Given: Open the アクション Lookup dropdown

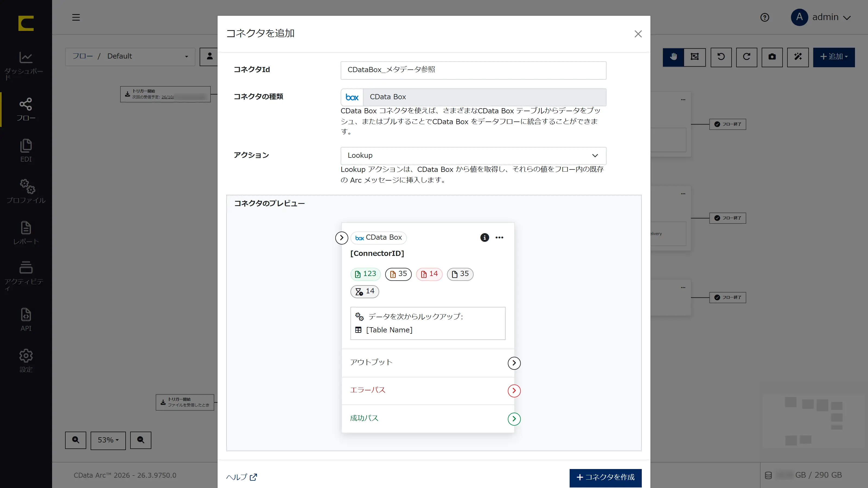Looking at the screenshot, I should coord(473,156).
